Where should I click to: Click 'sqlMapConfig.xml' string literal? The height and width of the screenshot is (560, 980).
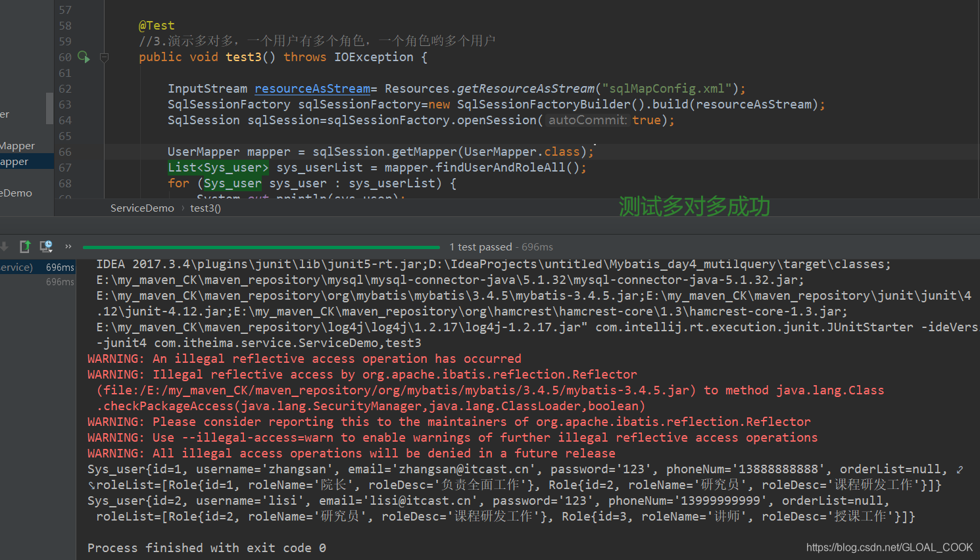pyautogui.click(x=666, y=89)
